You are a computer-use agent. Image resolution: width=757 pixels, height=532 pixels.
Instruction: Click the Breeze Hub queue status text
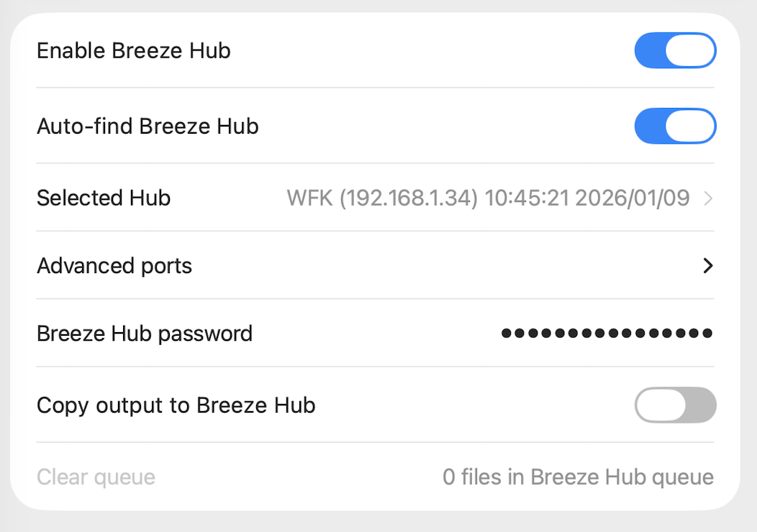(x=578, y=477)
